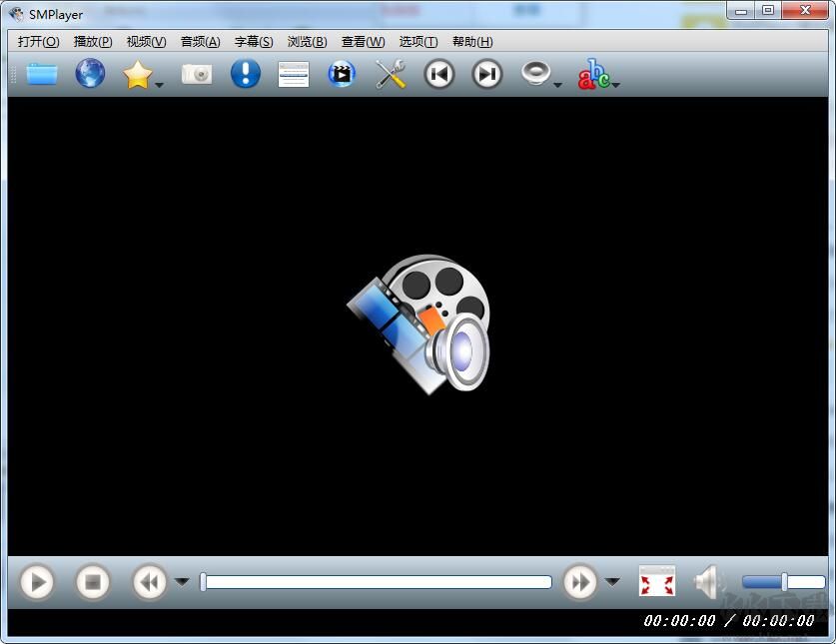The width and height of the screenshot is (836, 644).
Task: Click the toolbar drag handle grip
Action: click(13, 75)
